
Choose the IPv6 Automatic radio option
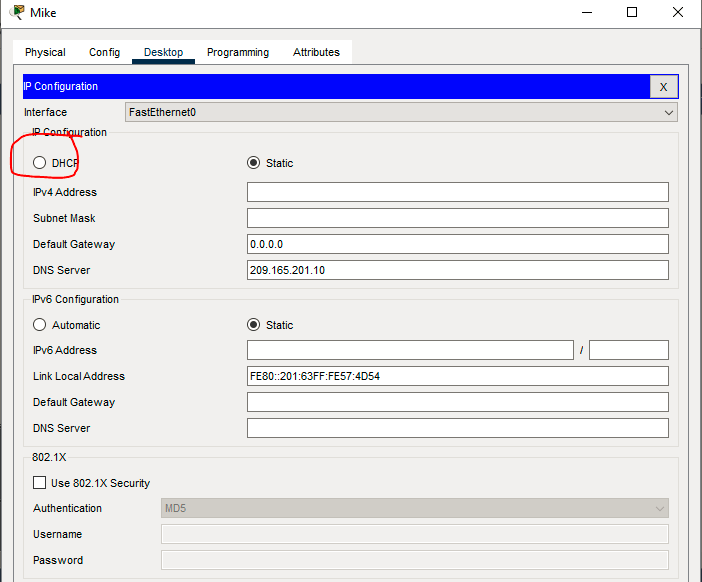pos(40,325)
